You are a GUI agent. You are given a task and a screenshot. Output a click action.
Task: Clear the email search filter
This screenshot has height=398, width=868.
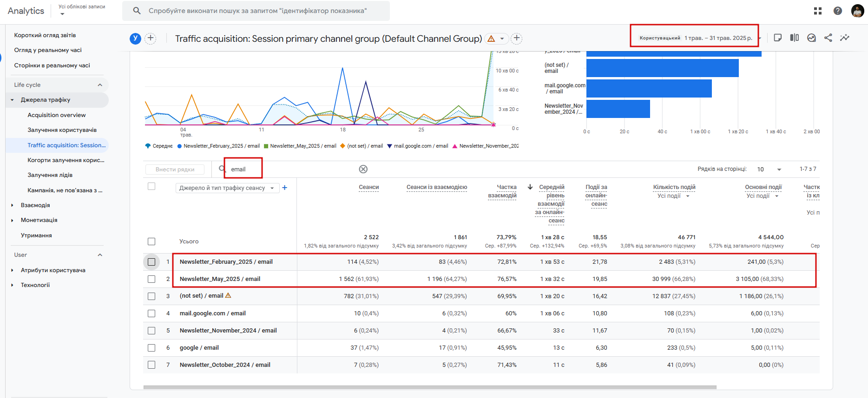pos(363,169)
